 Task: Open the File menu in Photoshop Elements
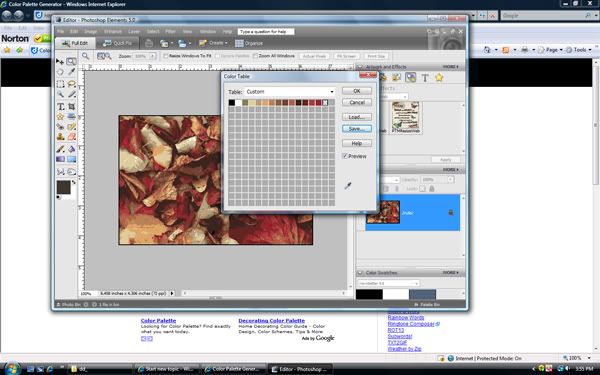click(60, 31)
